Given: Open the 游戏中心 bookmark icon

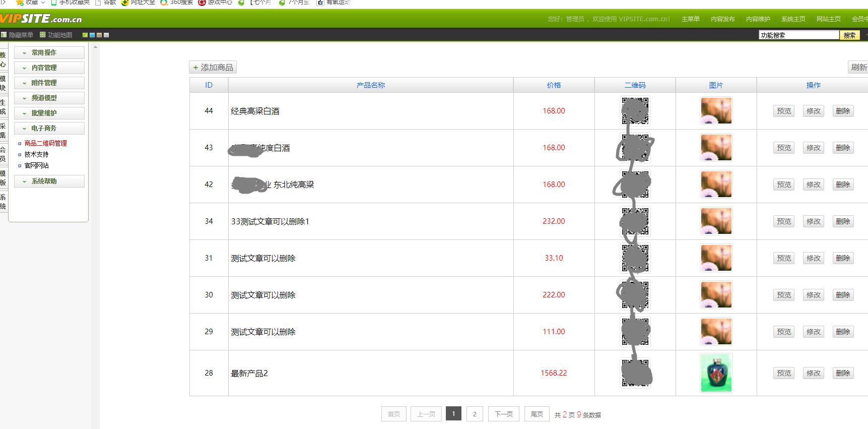Looking at the screenshot, I should pyautogui.click(x=202, y=3).
